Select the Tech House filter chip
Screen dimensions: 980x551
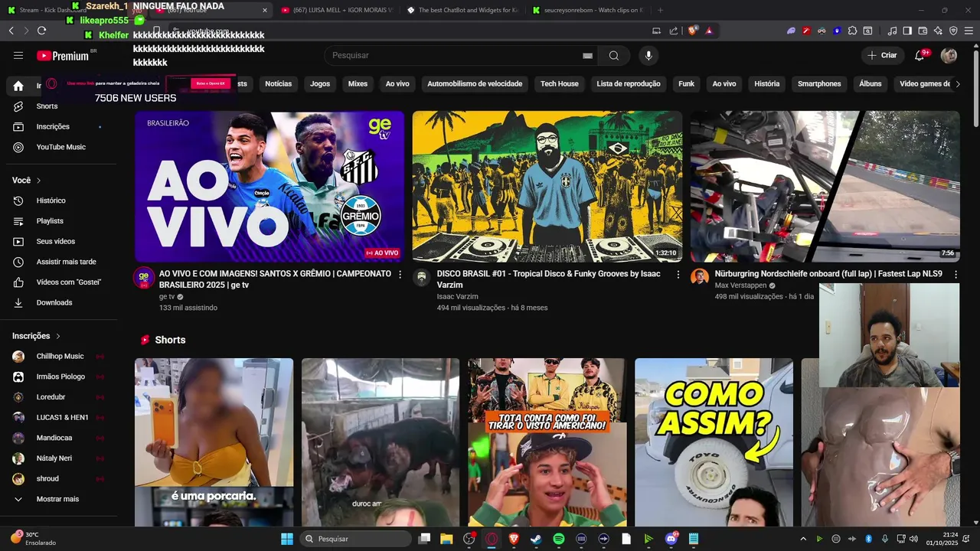click(560, 84)
